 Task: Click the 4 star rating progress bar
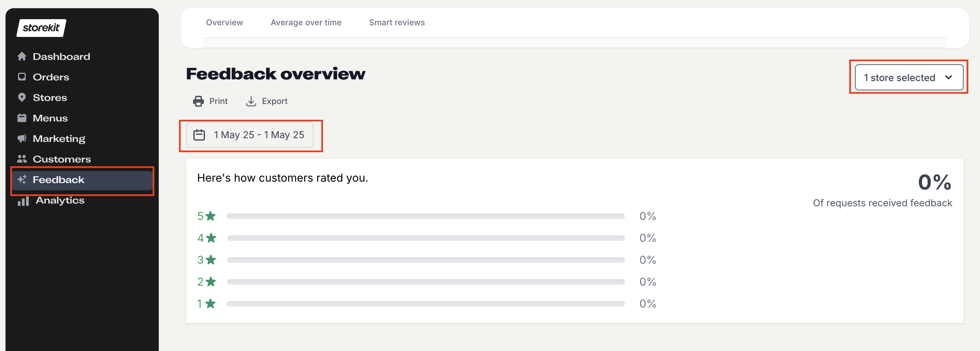tap(426, 238)
